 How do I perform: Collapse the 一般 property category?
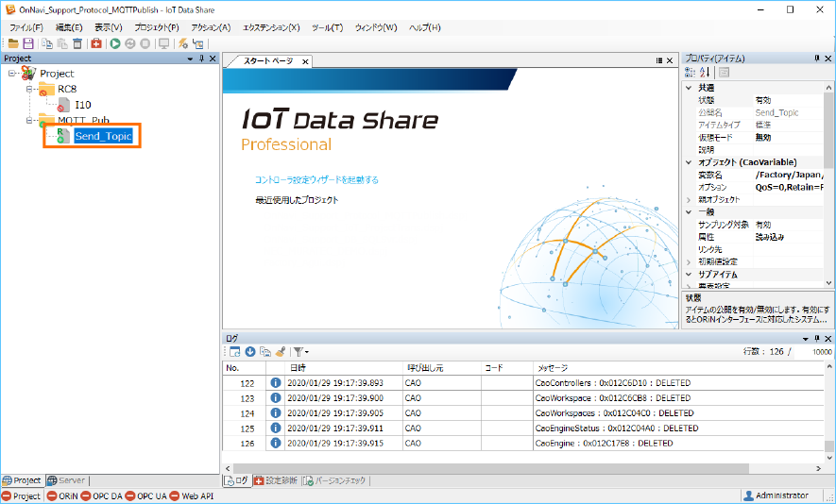689,212
